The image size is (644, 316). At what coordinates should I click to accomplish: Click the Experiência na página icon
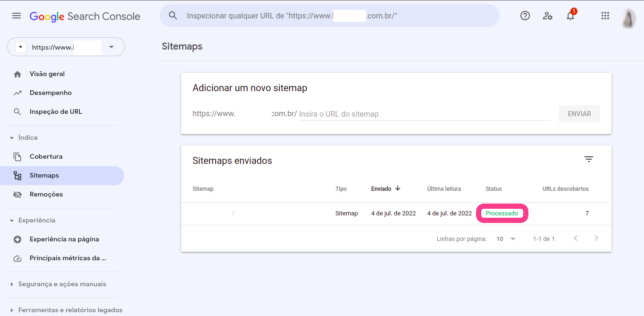(17, 239)
